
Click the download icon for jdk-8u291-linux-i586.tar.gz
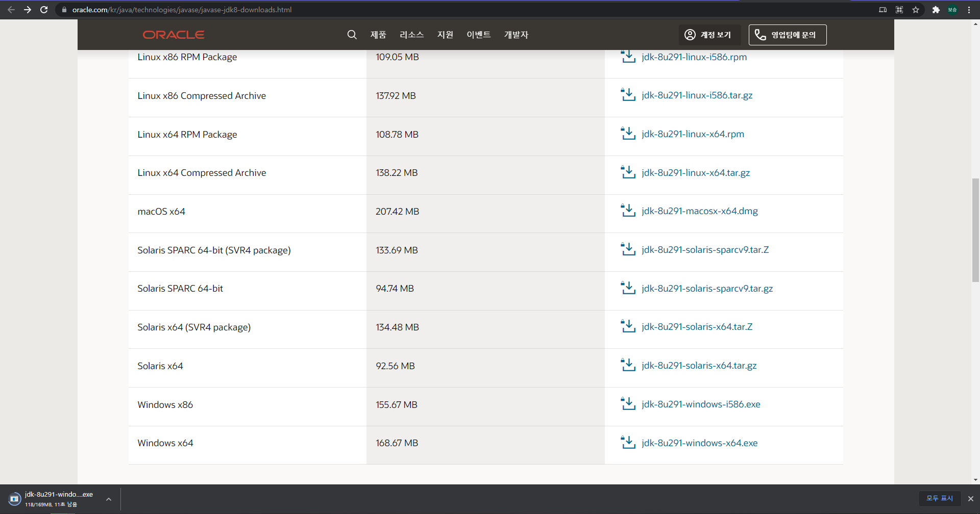628,95
